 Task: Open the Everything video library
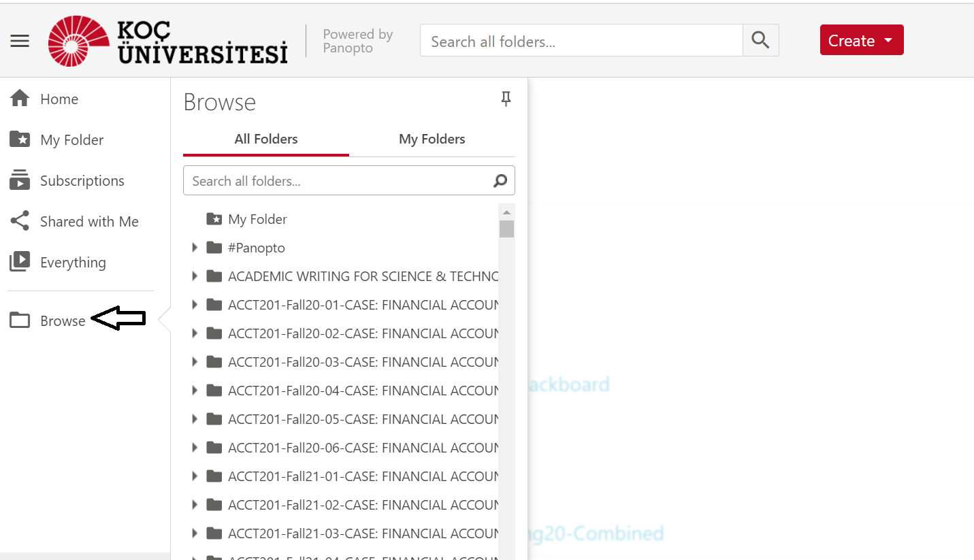(x=73, y=263)
